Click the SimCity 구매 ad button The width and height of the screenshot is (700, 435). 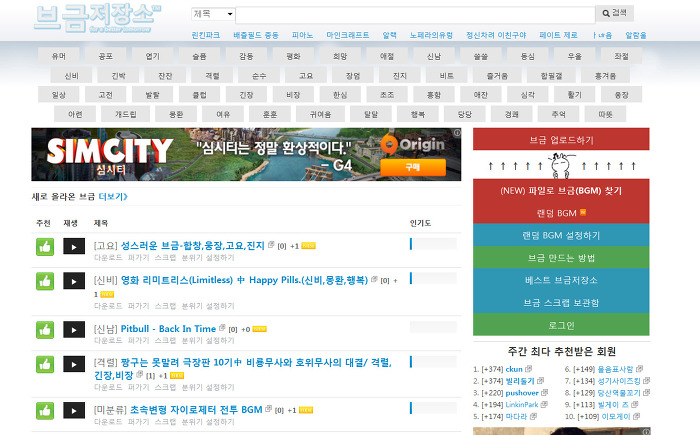[413, 167]
